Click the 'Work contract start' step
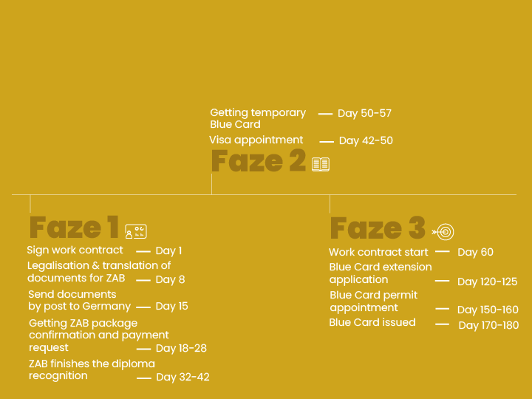The image size is (532, 399). pos(378,252)
